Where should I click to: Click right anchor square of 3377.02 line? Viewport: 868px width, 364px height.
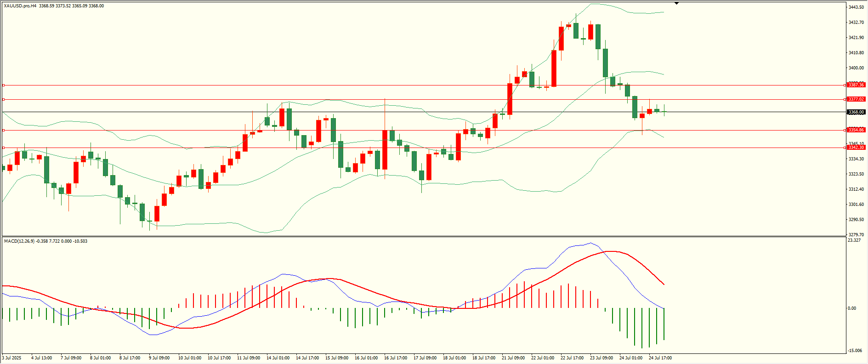(845, 99)
